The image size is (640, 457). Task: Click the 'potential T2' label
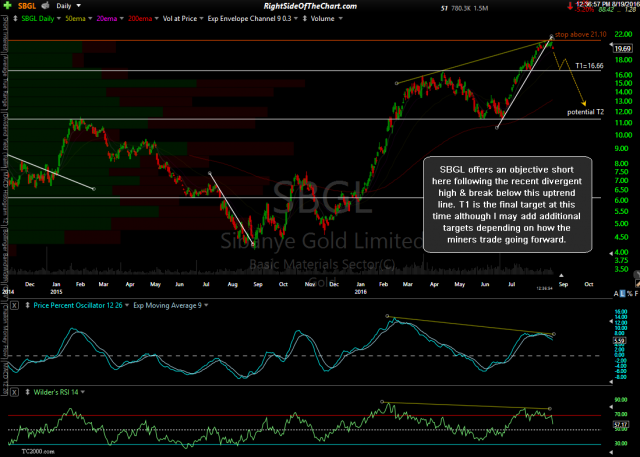coord(585,112)
